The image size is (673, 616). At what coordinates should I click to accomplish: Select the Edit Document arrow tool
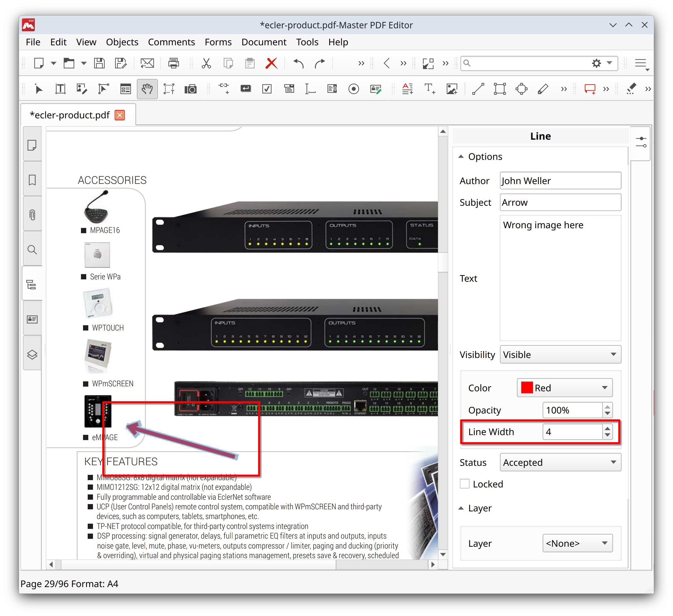coord(39,89)
